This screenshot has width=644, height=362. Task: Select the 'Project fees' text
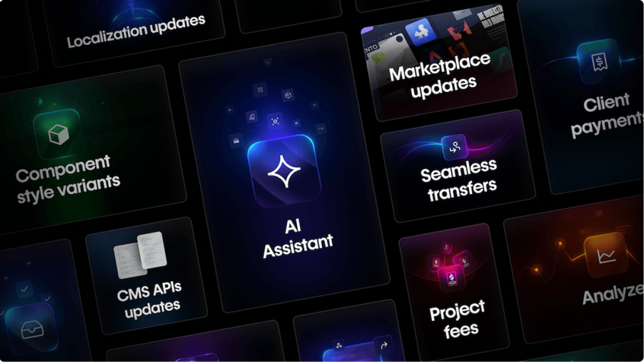coord(457,320)
